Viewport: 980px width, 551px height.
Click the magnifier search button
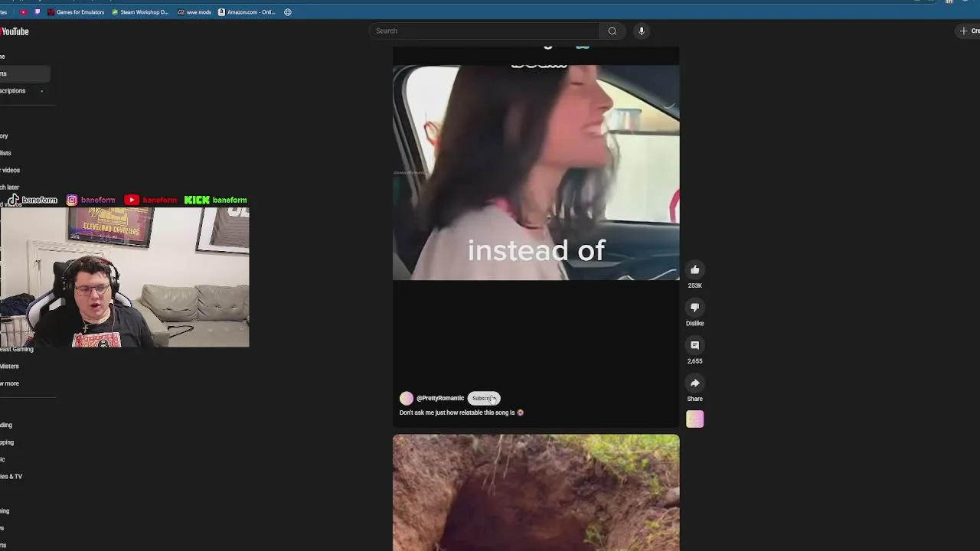pos(612,31)
